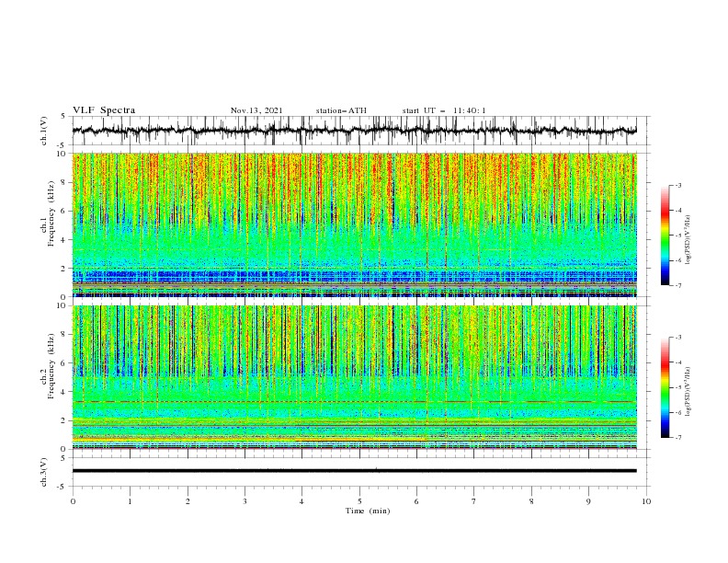Screen dimensions: 728x563
Task: Click the "-7" label on ch.1 color scale
Action: click(678, 286)
